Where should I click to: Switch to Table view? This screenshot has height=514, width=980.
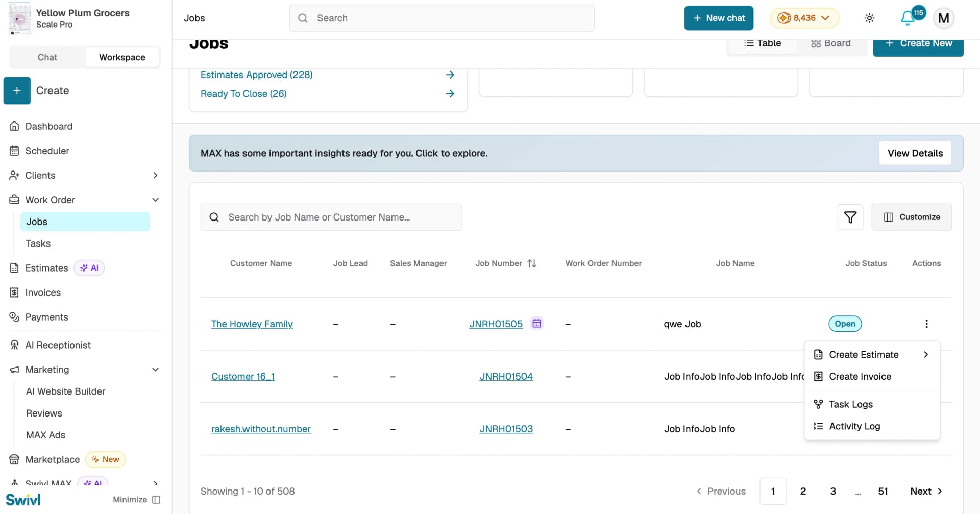coord(762,43)
